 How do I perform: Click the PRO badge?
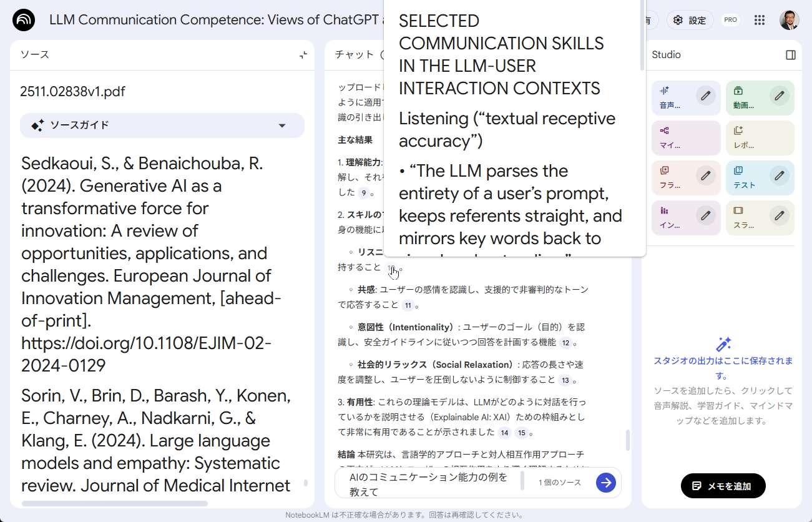pyautogui.click(x=730, y=20)
